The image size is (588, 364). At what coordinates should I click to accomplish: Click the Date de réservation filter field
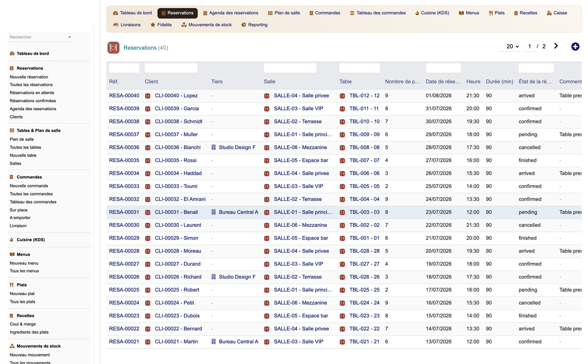[443, 68]
